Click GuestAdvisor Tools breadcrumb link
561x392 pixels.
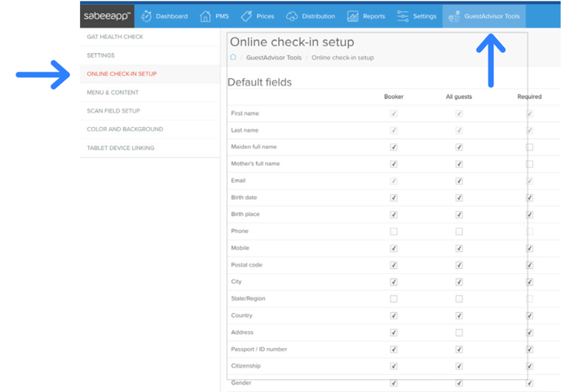[x=273, y=58]
